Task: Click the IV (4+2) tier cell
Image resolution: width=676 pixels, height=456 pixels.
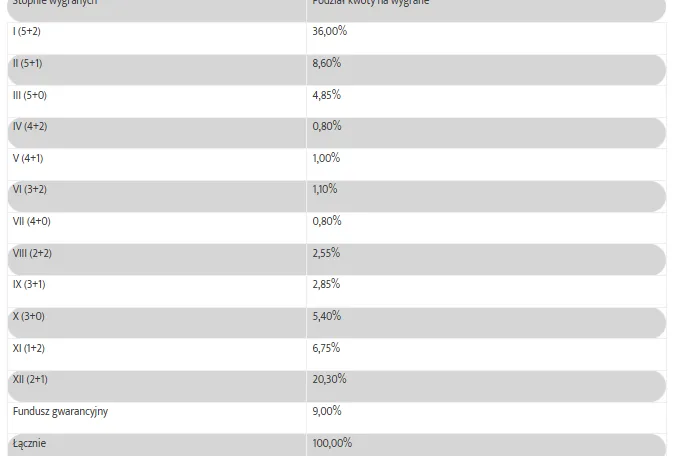Action: pyautogui.click(x=29, y=127)
